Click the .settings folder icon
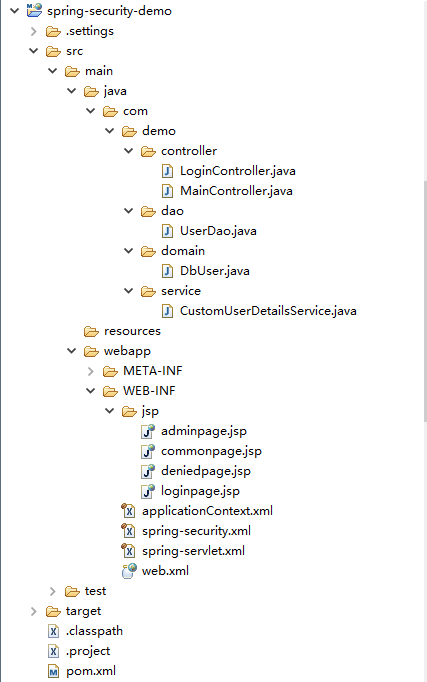The height and width of the screenshot is (682, 427). tap(53, 31)
